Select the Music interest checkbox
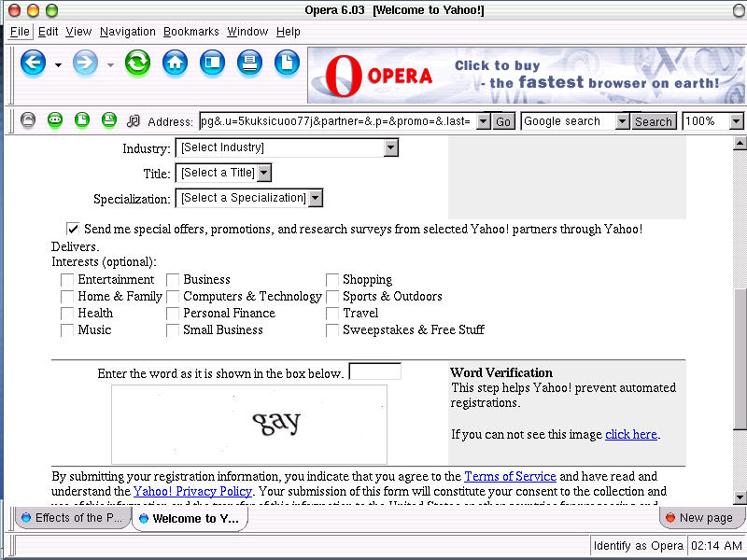Screen dimensions: 747x560 (67, 330)
